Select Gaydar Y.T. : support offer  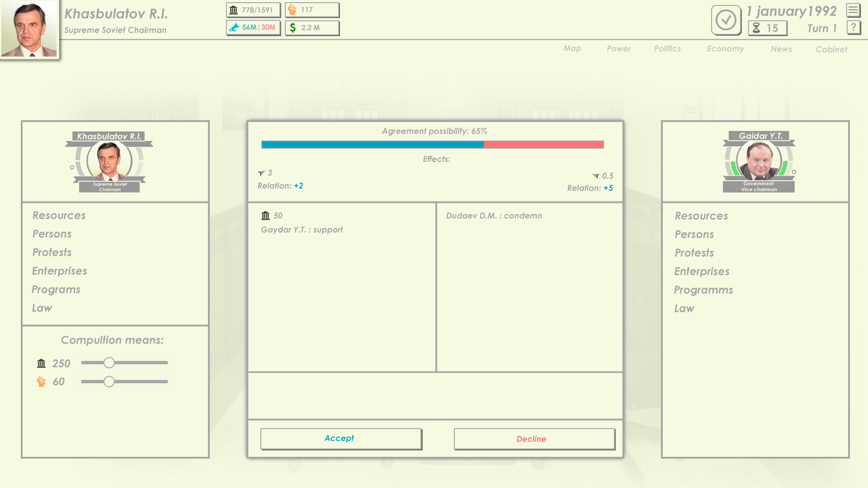302,230
